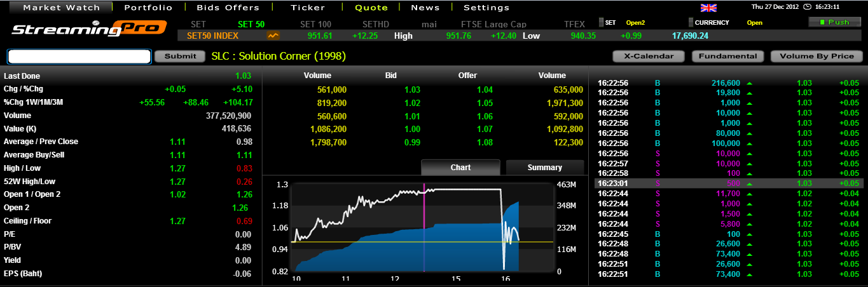Click the bid price 1.02
This screenshot has height=287, width=868.
[x=412, y=103]
